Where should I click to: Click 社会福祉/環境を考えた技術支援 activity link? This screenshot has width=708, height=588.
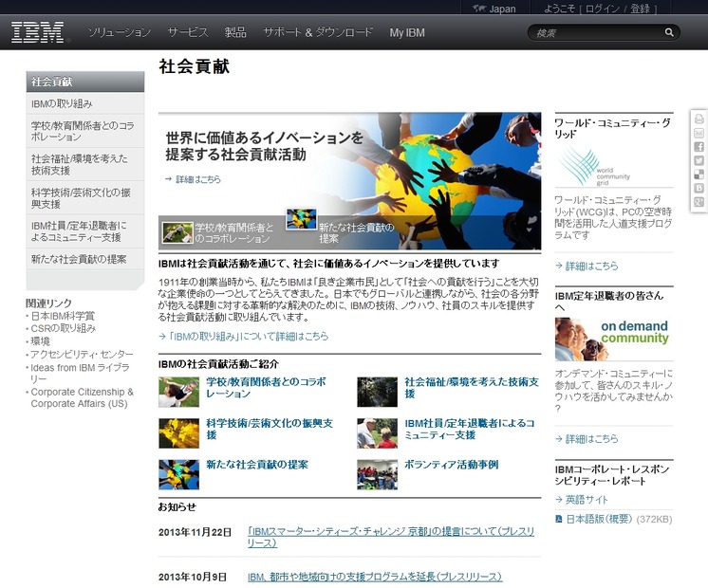coord(472,388)
